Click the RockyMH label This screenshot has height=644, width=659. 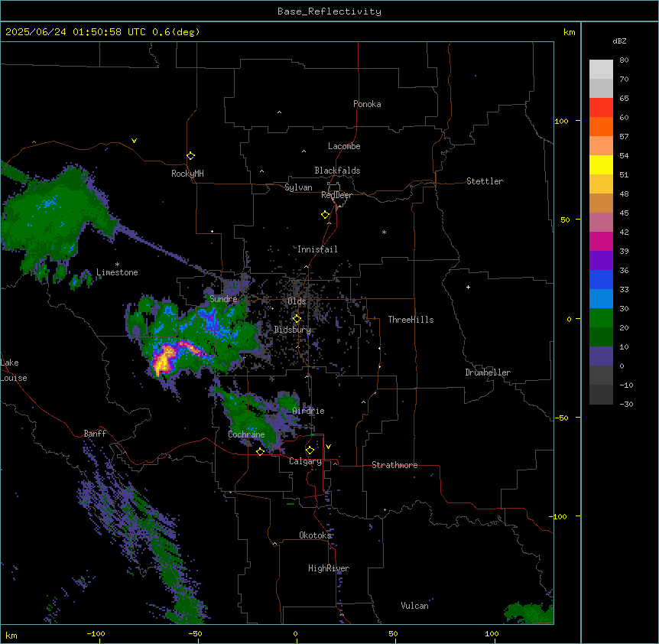click(x=187, y=174)
